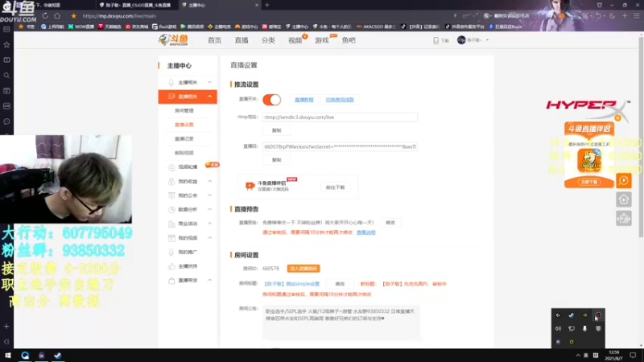Select 直播记录 in the sidebar submenu
The height and width of the screenshot is (362, 644).
[x=184, y=138]
